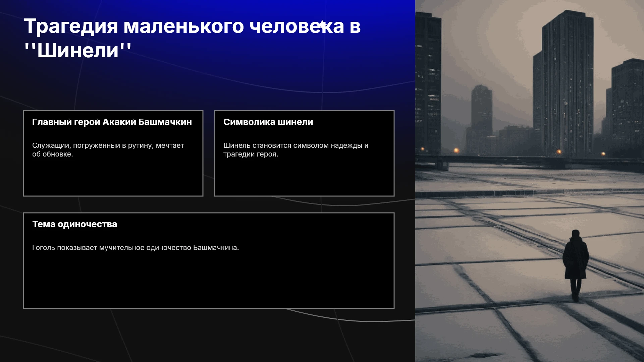
Task: Click empty space below the "Символика шинели" text
Action: pos(304,178)
